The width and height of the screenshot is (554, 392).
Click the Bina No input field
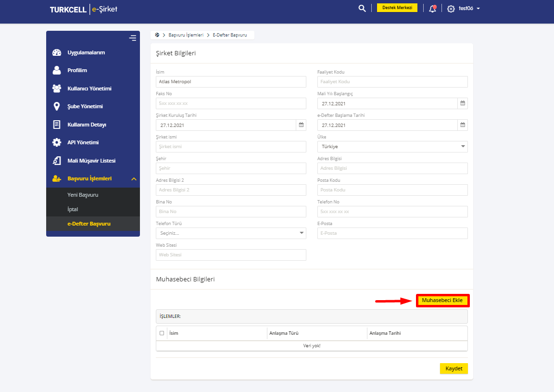coord(231,211)
